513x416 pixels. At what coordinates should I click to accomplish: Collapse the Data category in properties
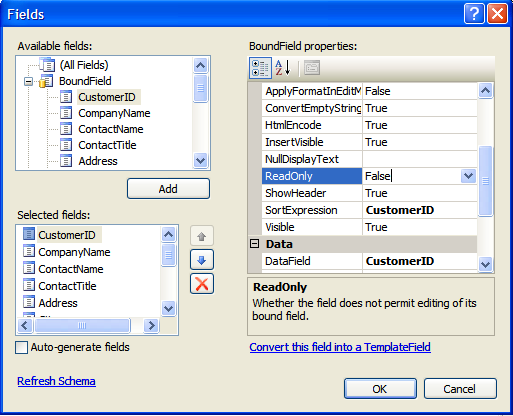[254, 244]
